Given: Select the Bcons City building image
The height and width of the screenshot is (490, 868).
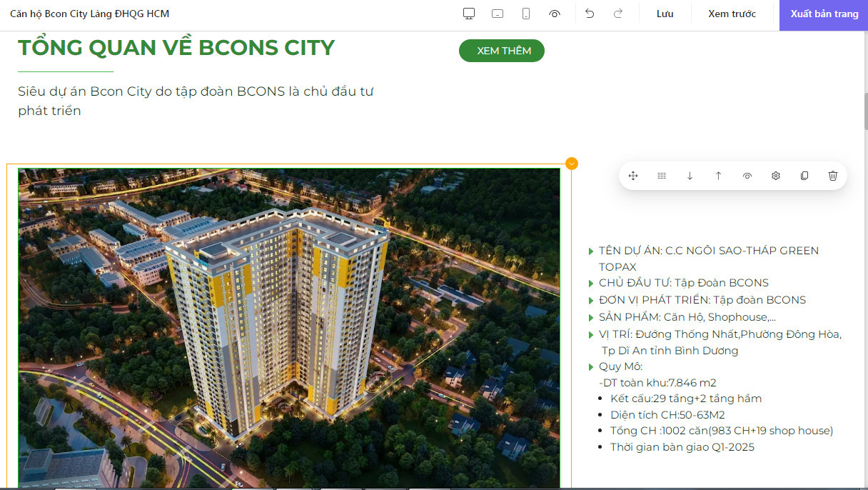Looking at the screenshot, I should (x=289, y=329).
